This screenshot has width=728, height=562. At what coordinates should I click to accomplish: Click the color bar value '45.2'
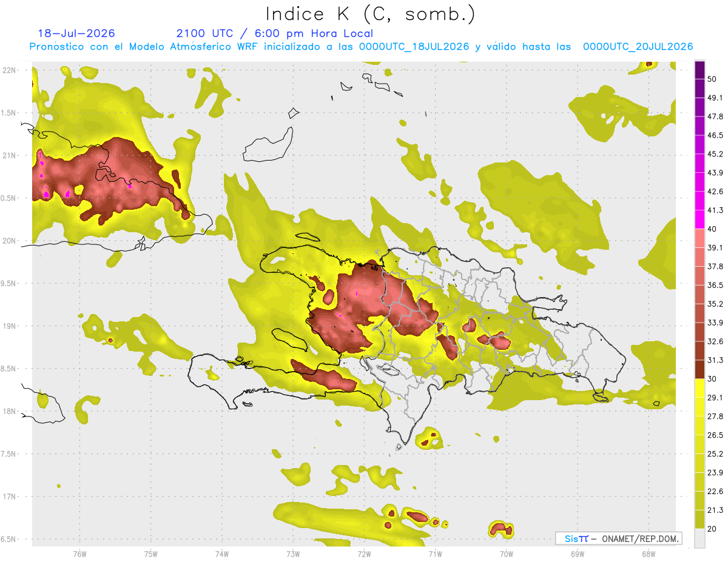pyautogui.click(x=716, y=155)
